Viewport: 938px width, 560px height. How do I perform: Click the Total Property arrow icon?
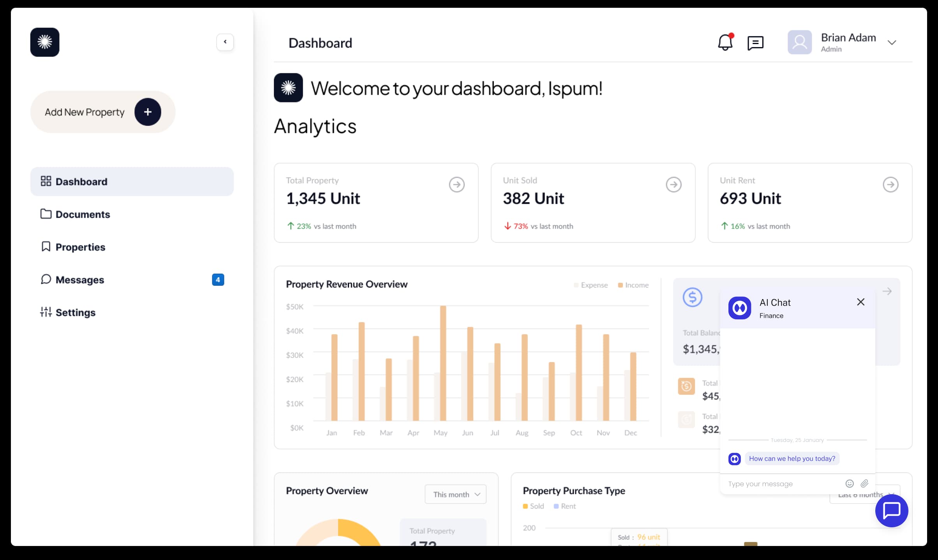(x=457, y=185)
